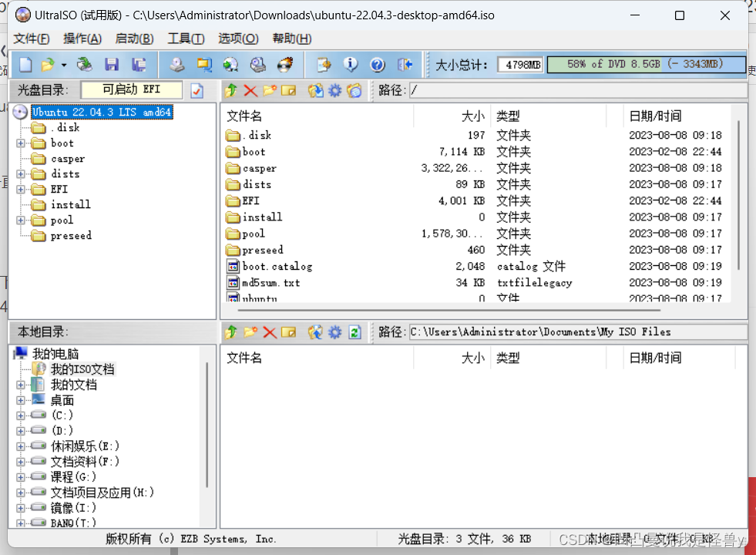
Task: Open the 工具(T) menu
Action: coord(186,39)
